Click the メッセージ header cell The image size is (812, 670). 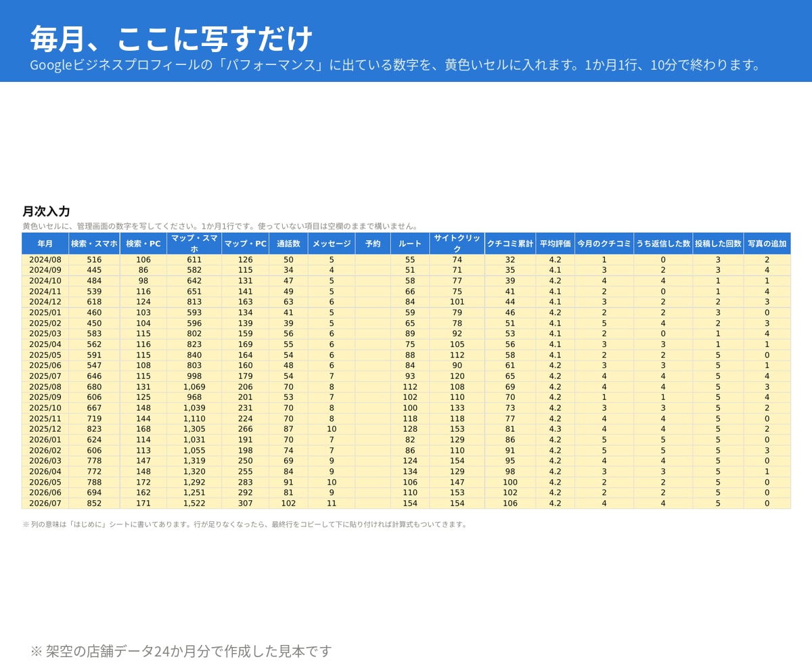[x=332, y=244]
